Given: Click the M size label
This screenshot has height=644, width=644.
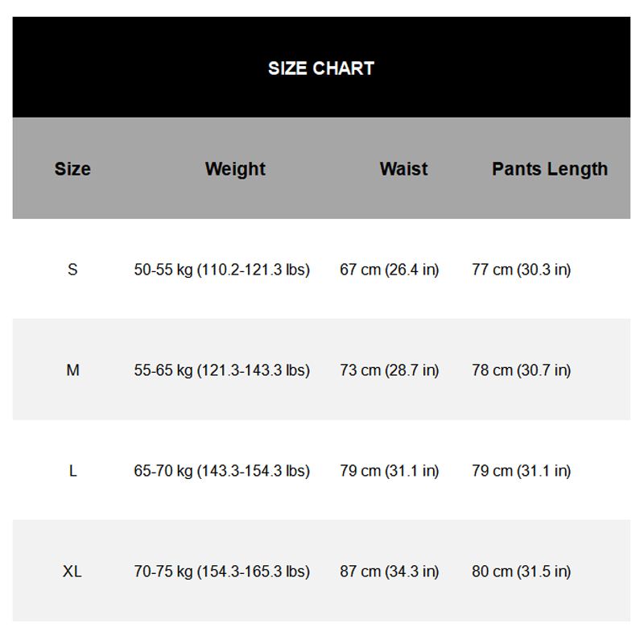Looking at the screenshot, I should 72,370.
